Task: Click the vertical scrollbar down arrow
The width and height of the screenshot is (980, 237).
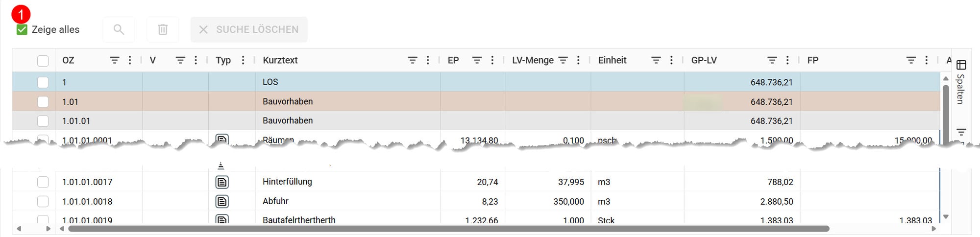Action: [x=946, y=216]
